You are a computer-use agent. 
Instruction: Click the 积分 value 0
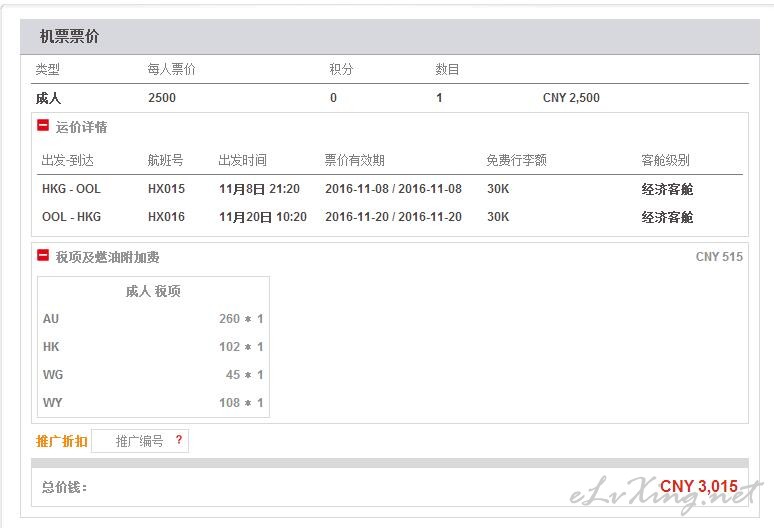point(333,98)
